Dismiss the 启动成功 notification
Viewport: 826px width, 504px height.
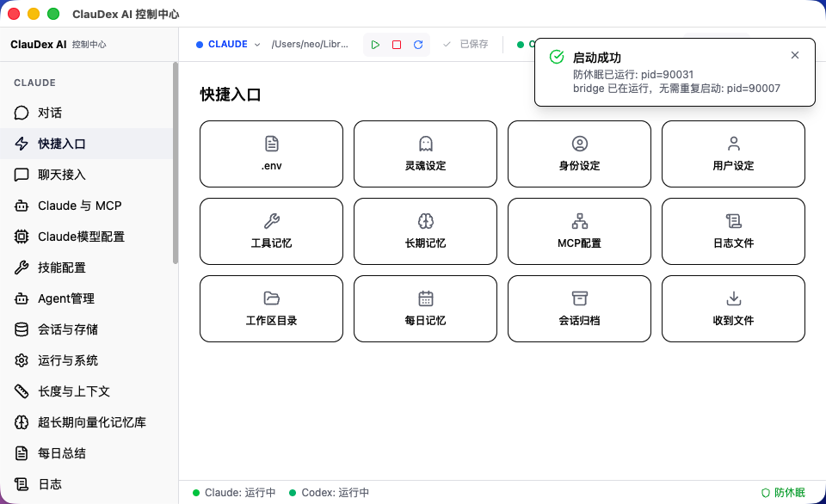795,55
